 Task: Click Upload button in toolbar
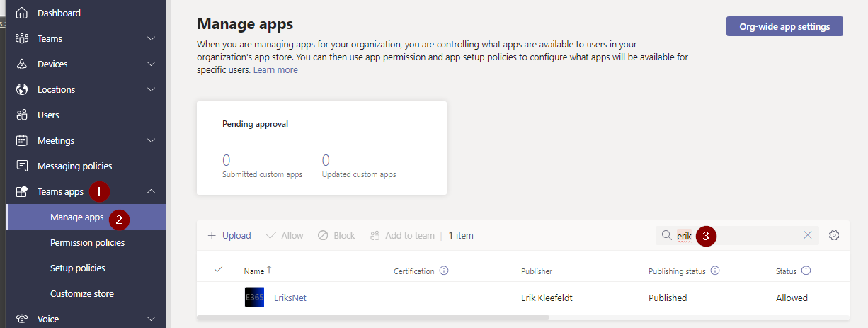point(229,235)
